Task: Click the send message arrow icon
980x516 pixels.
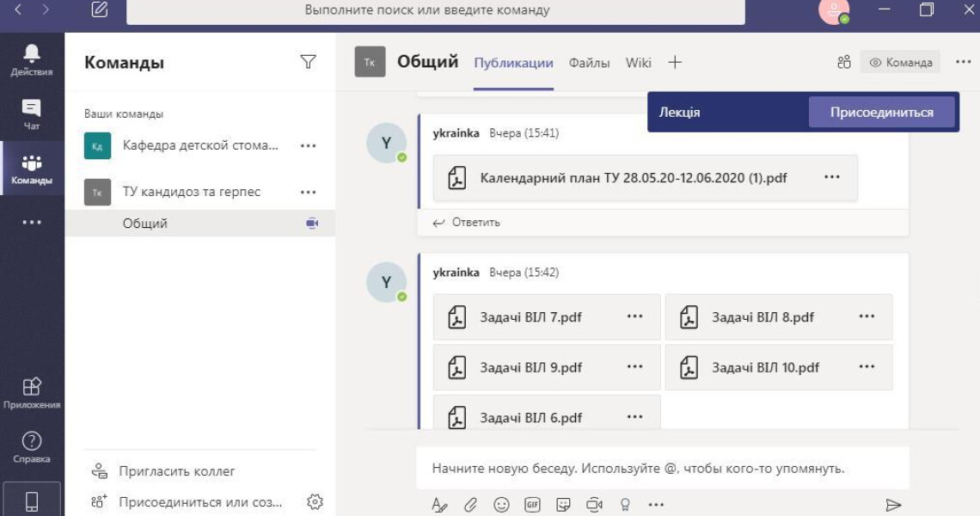Action: click(893, 505)
